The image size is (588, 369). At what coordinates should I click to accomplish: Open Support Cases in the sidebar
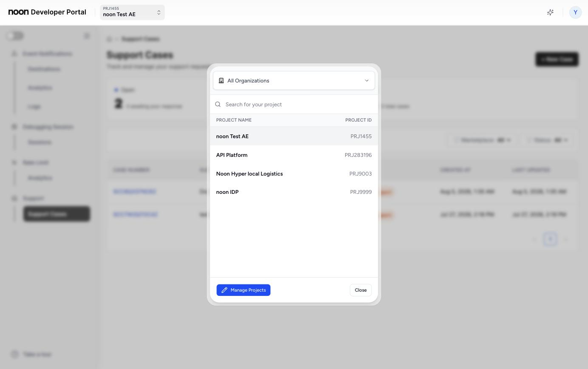click(x=57, y=214)
